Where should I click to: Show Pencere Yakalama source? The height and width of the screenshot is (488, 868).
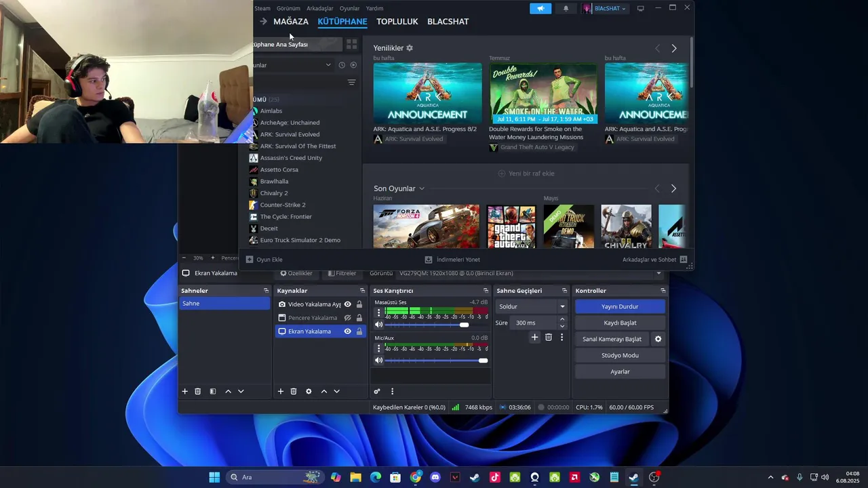pos(348,318)
